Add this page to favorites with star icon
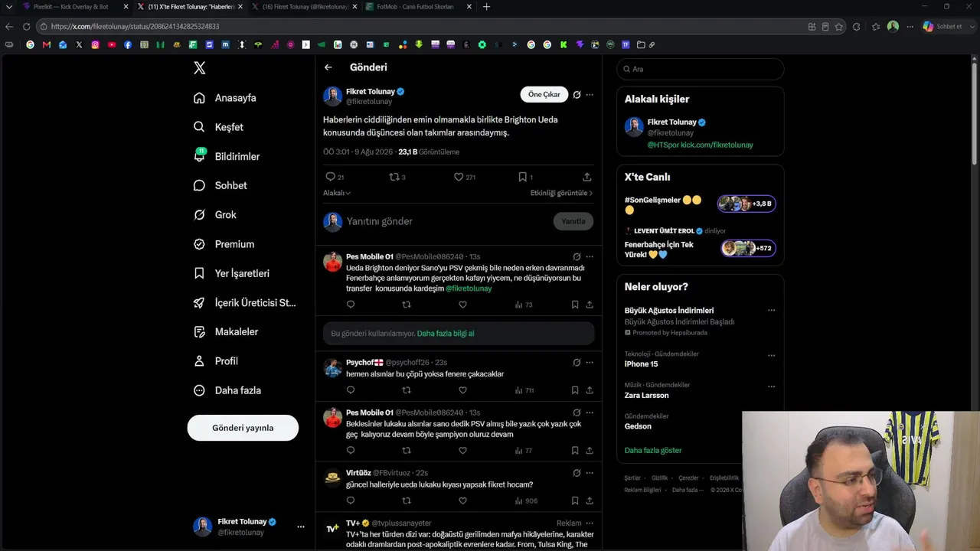Screen dimensions: 980x551 pos(839,26)
